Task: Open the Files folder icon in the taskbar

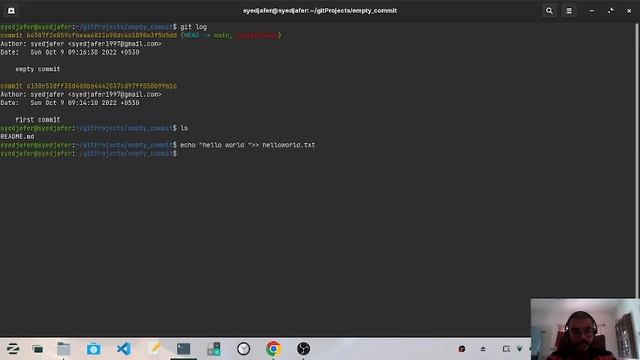Action: coord(64,349)
